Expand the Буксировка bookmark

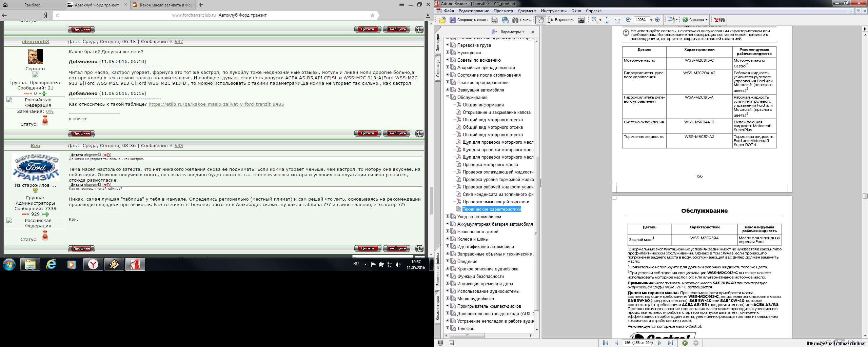(x=447, y=52)
